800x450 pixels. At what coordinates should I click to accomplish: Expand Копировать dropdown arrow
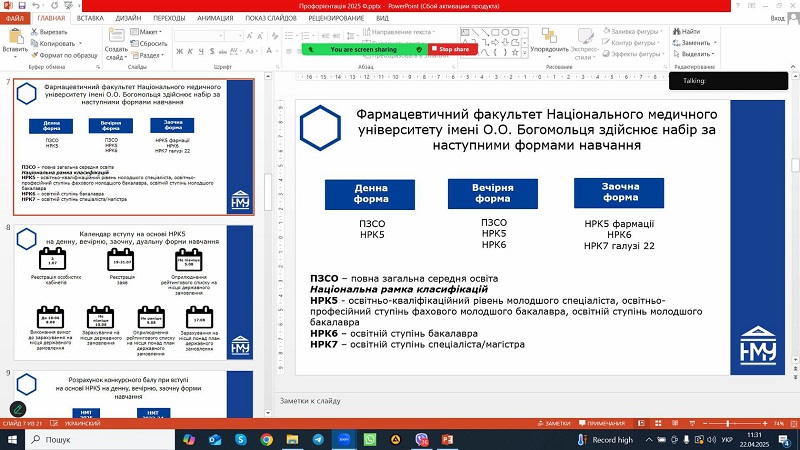80,43
